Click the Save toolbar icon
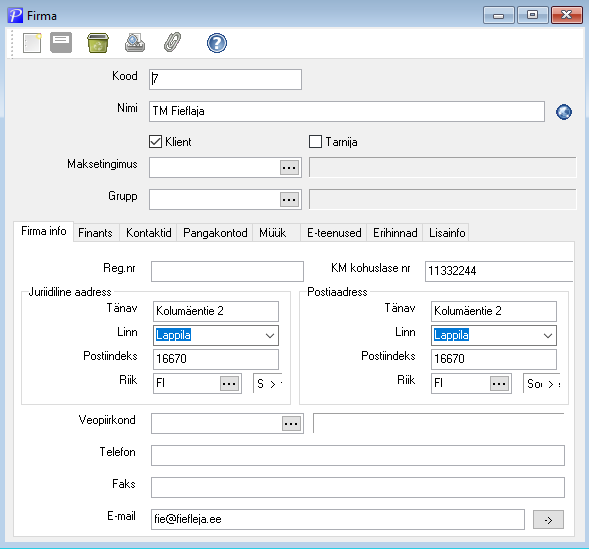This screenshot has height=549, width=589. pos(61,43)
